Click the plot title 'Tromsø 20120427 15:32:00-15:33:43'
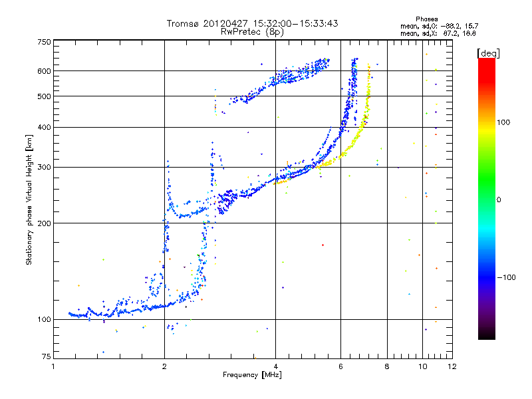This screenshot has height=399, width=532. click(252, 23)
